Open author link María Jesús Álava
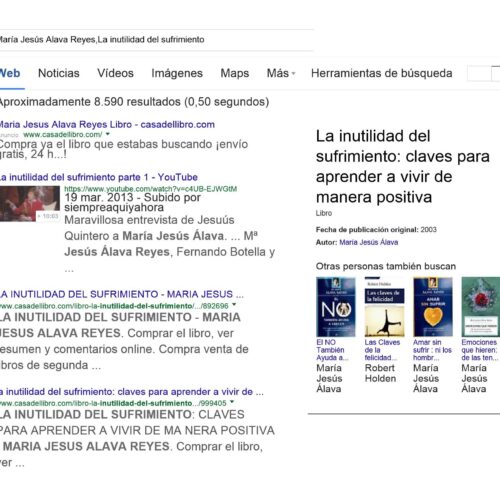 (x=369, y=242)
